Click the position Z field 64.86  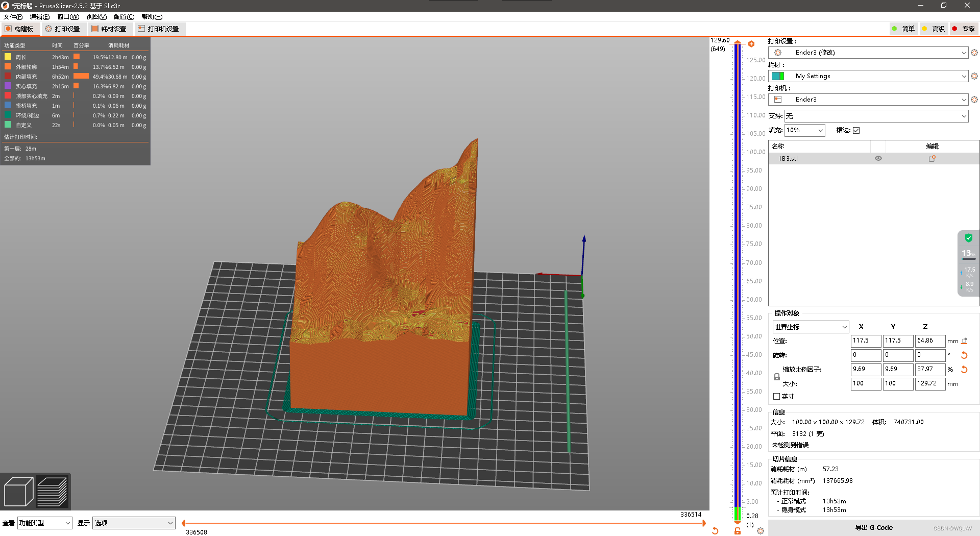[x=930, y=340]
